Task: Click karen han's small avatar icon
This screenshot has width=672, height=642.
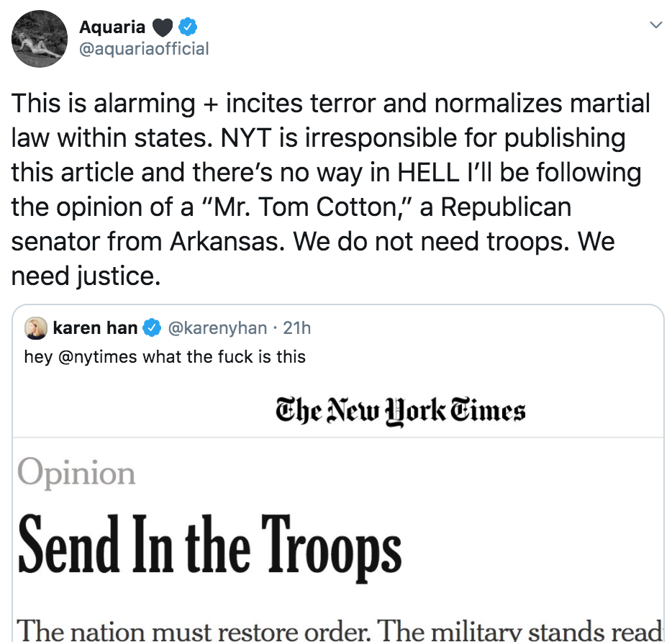Action: (x=36, y=329)
